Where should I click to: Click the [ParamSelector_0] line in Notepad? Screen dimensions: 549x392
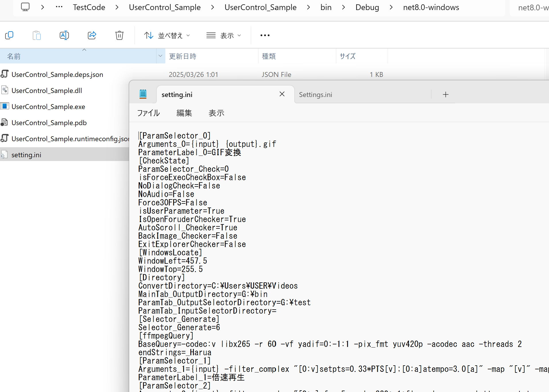coord(175,136)
